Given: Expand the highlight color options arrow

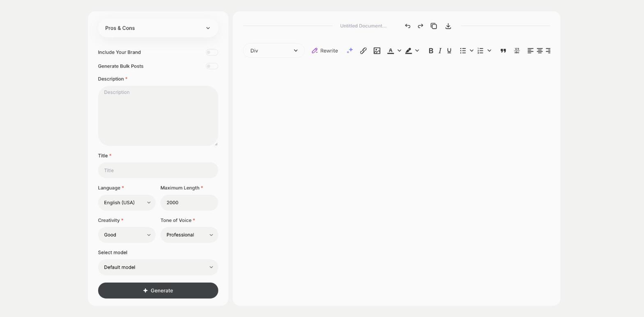Looking at the screenshot, I should coord(417,50).
